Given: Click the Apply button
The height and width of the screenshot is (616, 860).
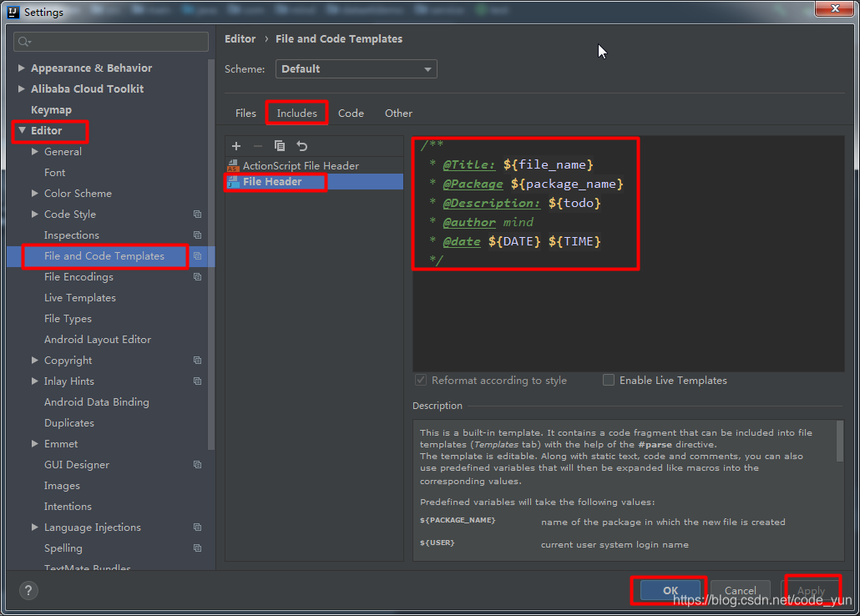Looking at the screenshot, I should [x=811, y=591].
